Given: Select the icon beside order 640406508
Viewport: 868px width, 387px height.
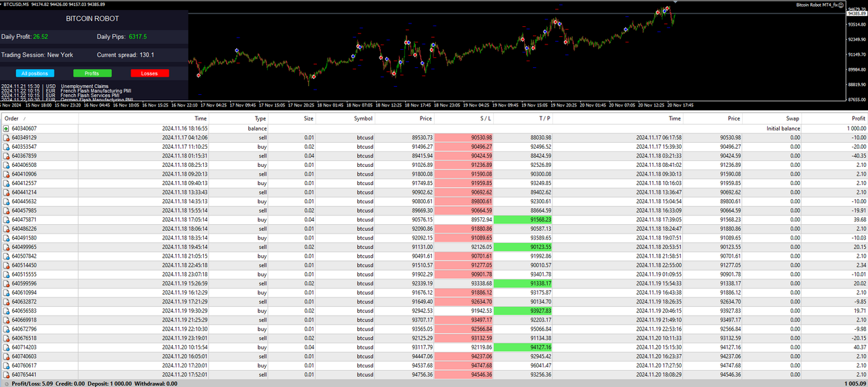Looking at the screenshot, I should [6, 165].
